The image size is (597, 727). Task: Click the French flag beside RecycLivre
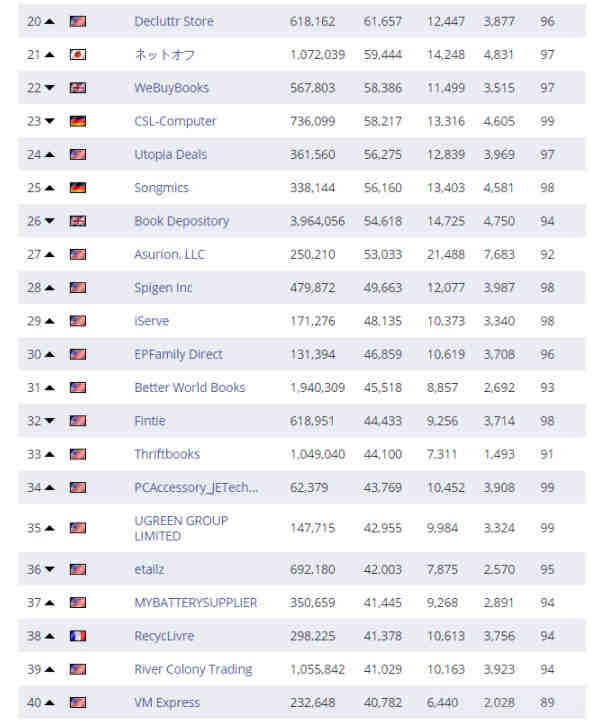[x=78, y=636]
